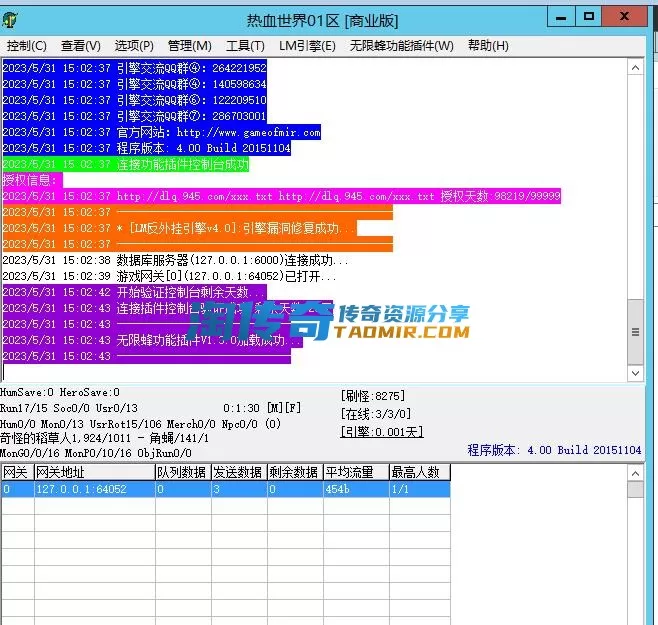This screenshot has width=658, height=625.
Task: Click the gateway table scrollbar thumb
Action: coord(635,489)
